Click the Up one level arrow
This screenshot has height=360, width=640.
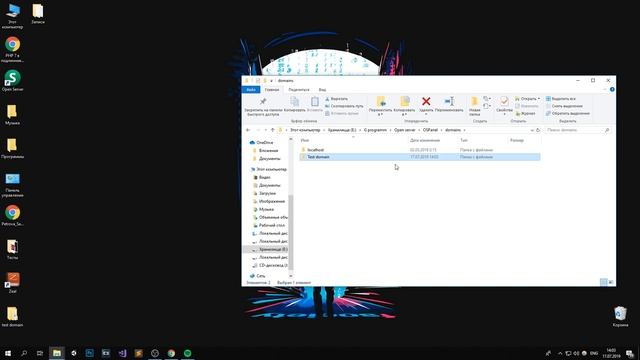273,130
